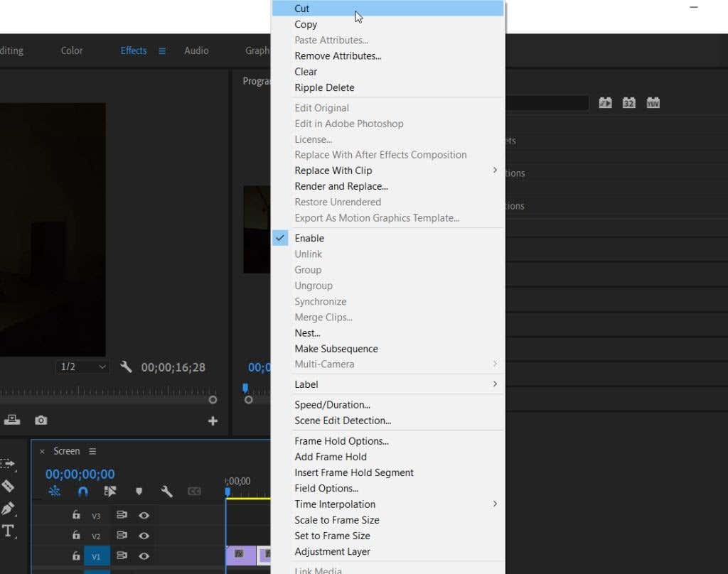Open Speed/Duration... option
Image resolution: width=728 pixels, height=574 pixels.
click(332, 405)
